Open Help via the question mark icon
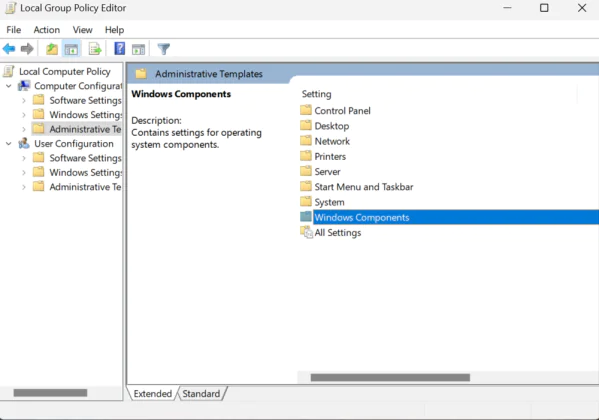The width and height of the screenshot is (599, 420). pos(120,49)
